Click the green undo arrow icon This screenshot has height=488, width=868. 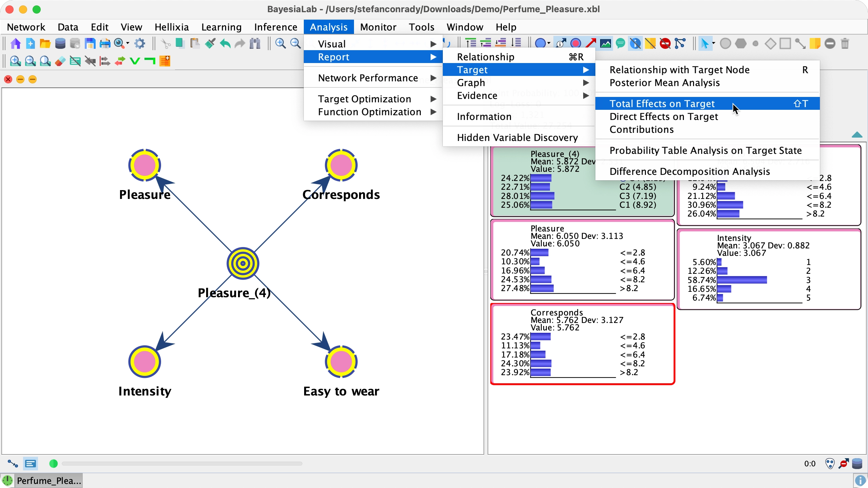point(225,43)
